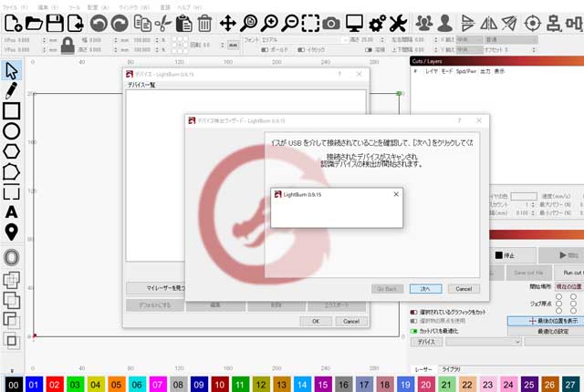
Task: Select the arrow Select tool
Action: pos(12,71)
